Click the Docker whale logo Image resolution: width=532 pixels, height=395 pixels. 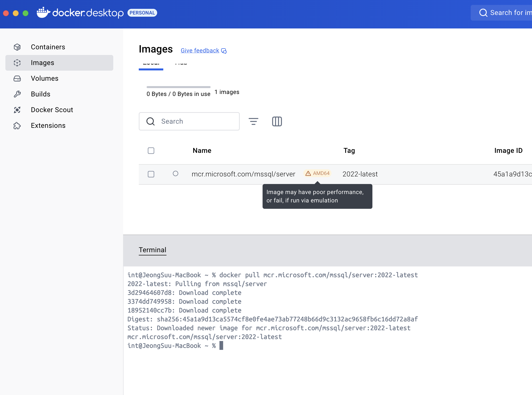[44, 13]
